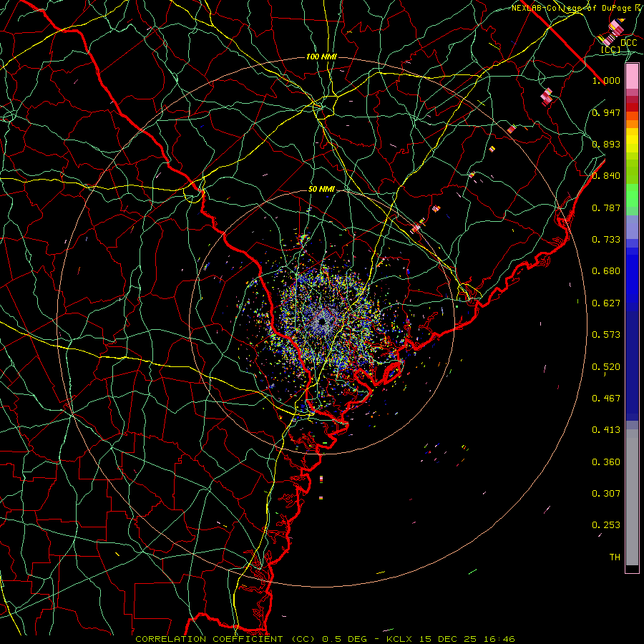
Task: Select the 0.733 scale value
Action: pyautogui.click(x=606, y=240)
